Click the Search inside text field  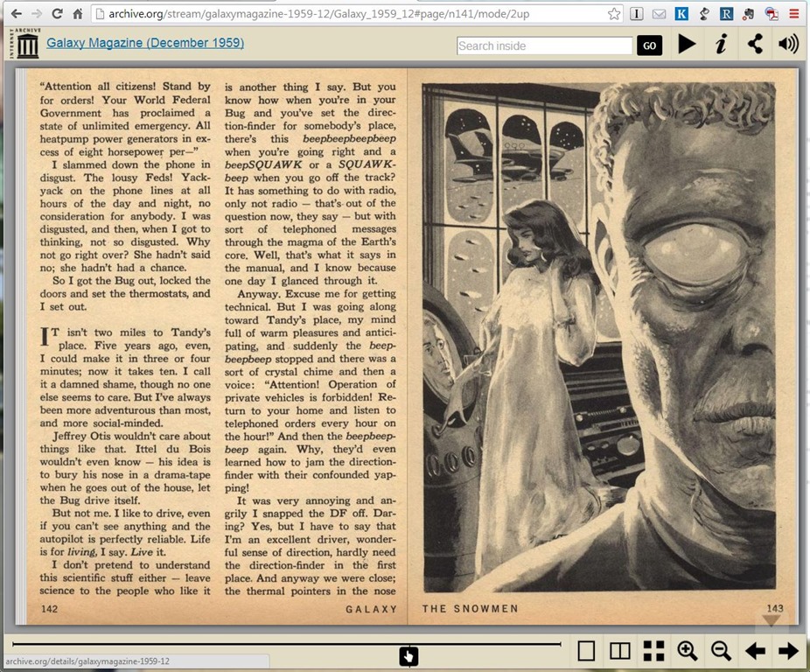[x=544, y=45]
